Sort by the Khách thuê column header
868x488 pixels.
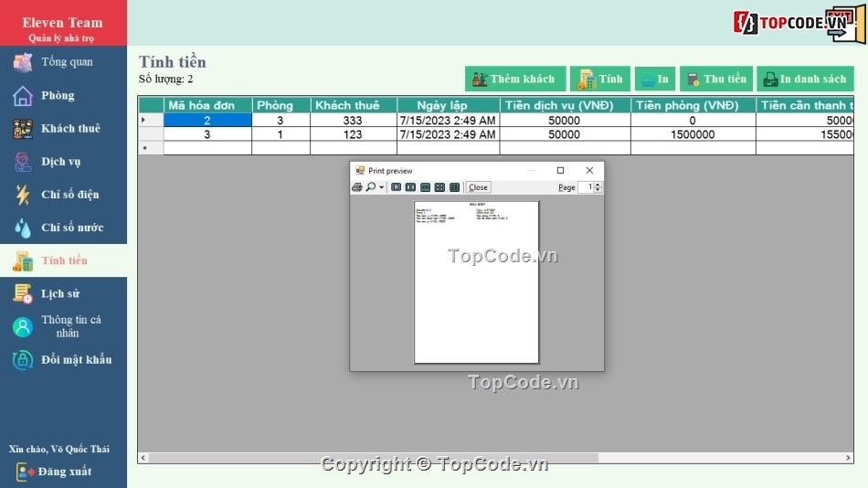point(354,105)
